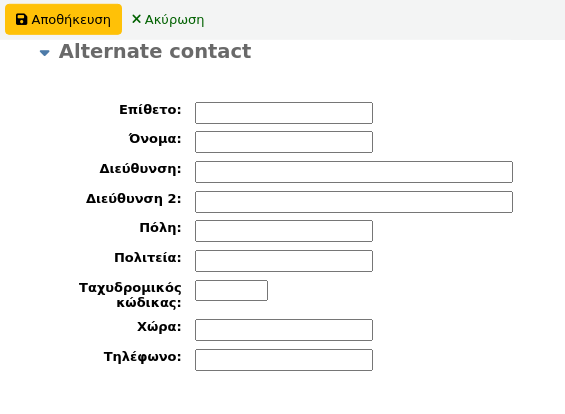
Task: Click the Ταχυδρομικός κώδικας label
Action: coord(130,295)
